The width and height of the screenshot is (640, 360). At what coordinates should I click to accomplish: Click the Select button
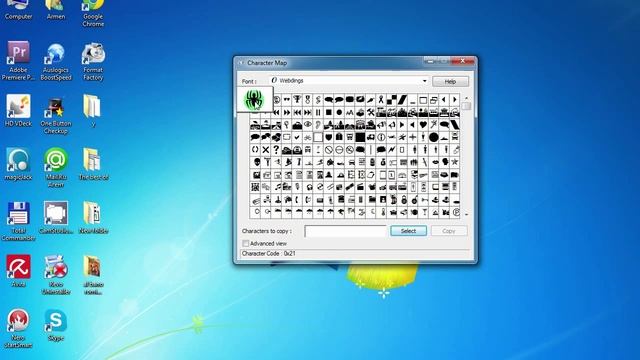tap(408, 231)
